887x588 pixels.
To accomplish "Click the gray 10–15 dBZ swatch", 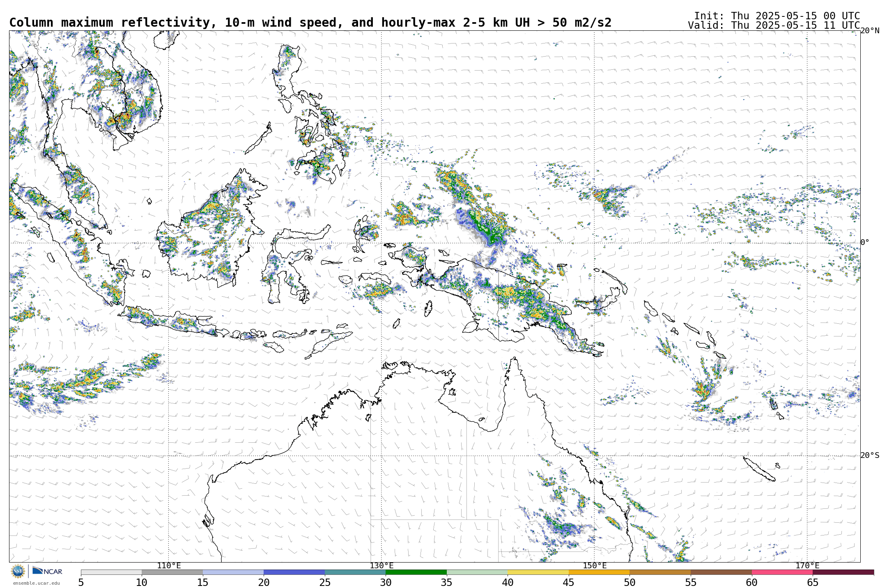I will coord(172,572).
